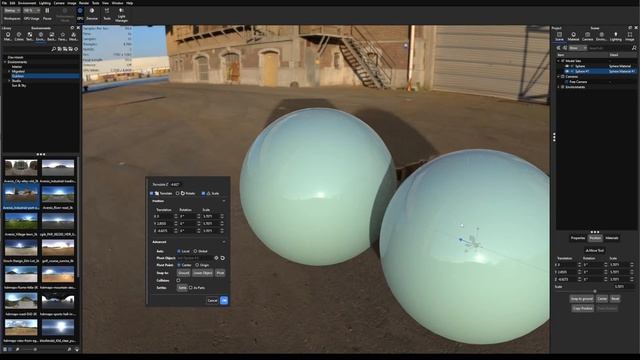This screenshot has width=640, height=360.
Task: Open the Environments library tab icon
Action: tap(40, 36)
